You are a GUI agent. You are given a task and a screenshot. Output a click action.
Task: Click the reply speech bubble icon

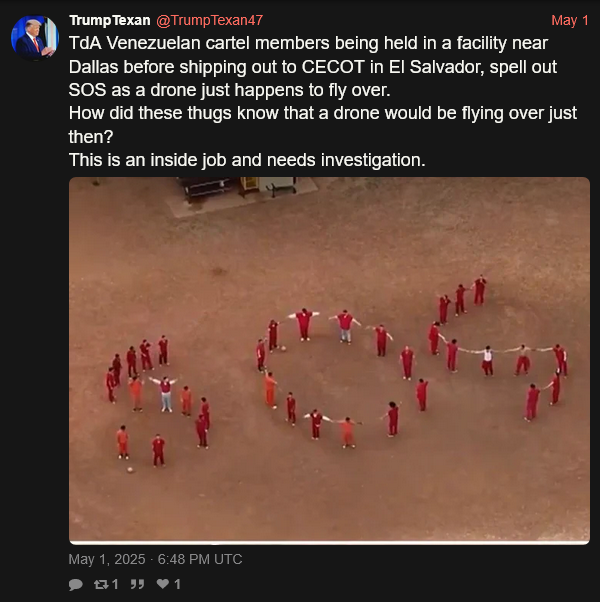point(76,584)
